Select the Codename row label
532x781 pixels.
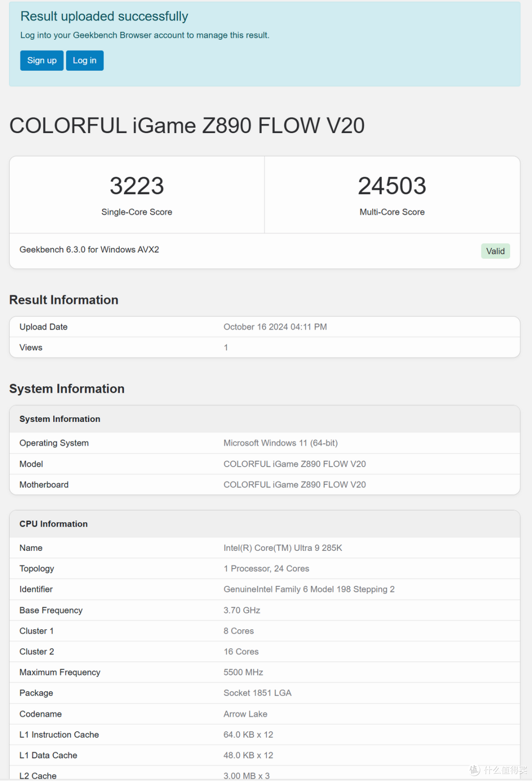coord(41,714)
